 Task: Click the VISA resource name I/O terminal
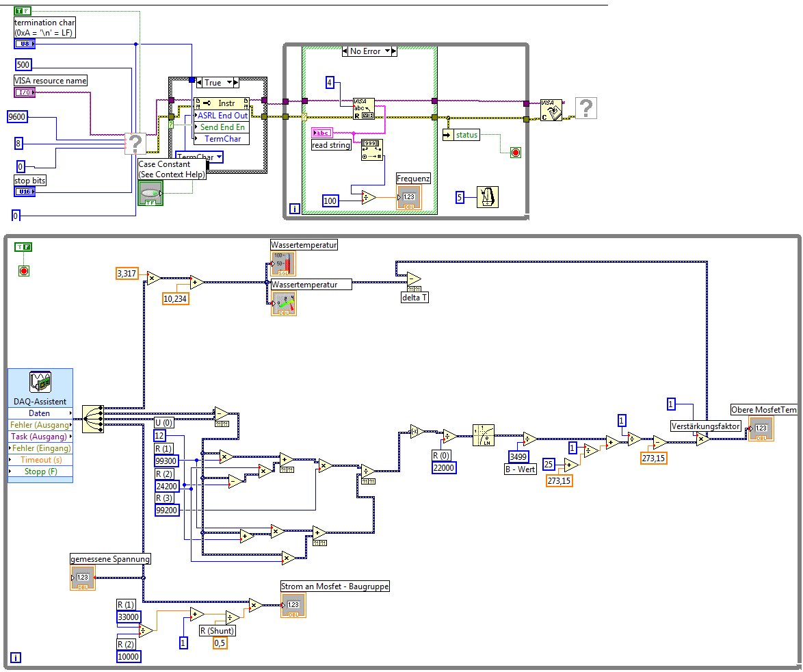click(x=24, y=92)
